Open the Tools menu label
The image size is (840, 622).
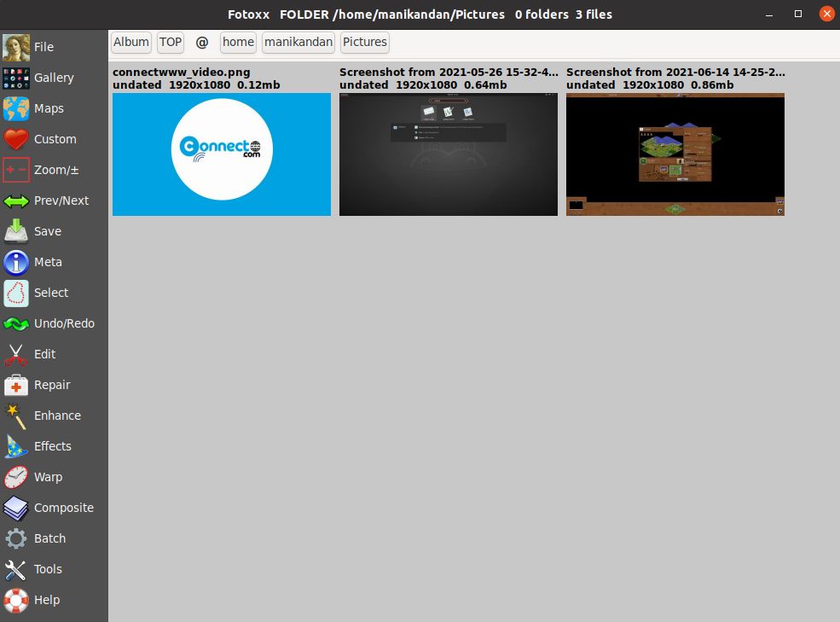coord(49,569)
